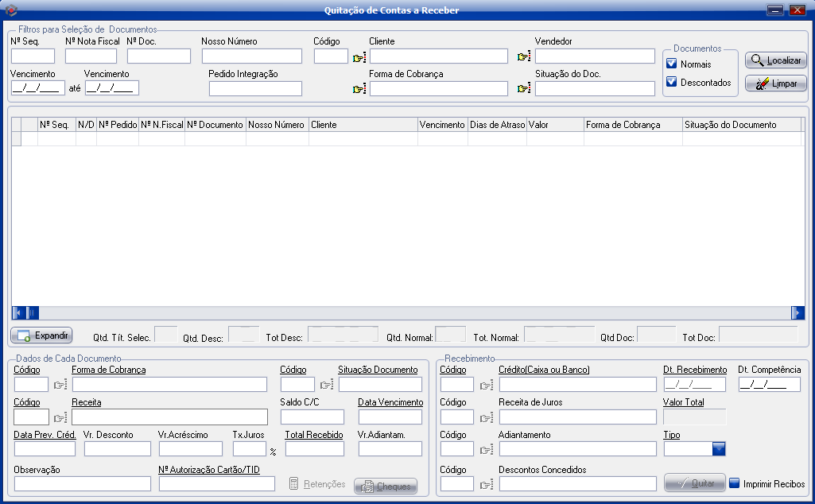
Task: Enable the Imprimir Recibos checkbox
Action: [x=735, y=483]
